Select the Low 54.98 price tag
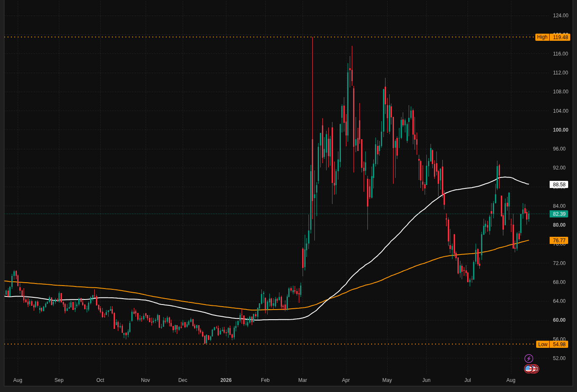Screen dimensions: 577x392 click(x=552, y=344)
